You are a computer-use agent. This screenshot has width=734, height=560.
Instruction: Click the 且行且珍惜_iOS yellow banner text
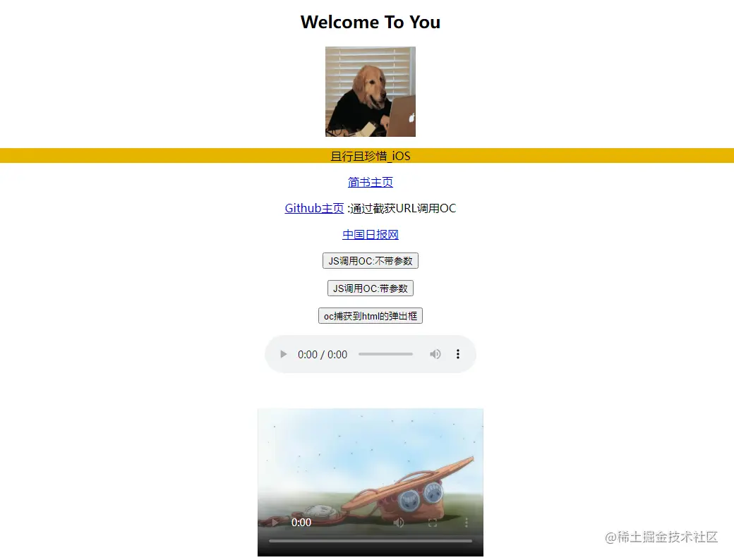371,156
